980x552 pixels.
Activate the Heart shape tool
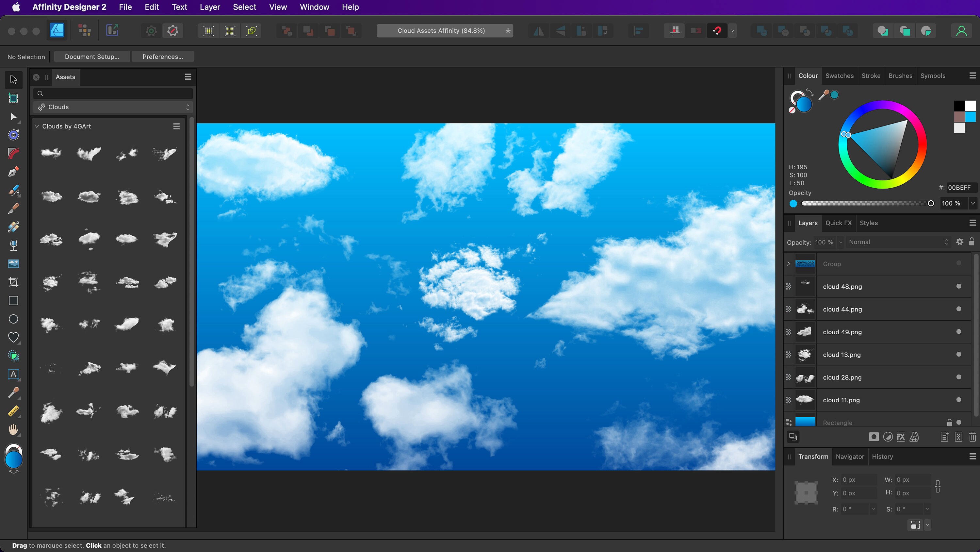pos(13,337)
